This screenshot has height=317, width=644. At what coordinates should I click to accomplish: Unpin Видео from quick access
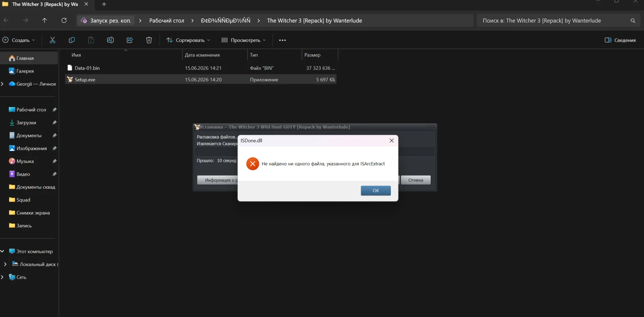coord(54,174)
